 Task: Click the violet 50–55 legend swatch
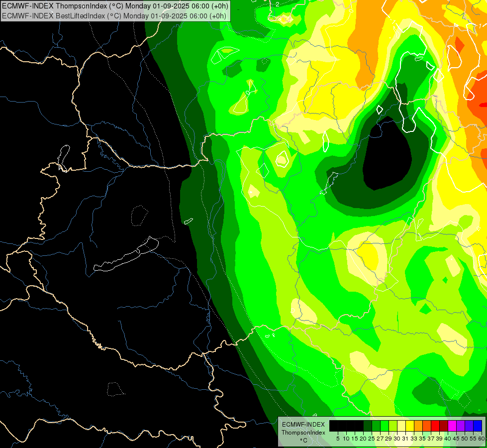pyautogui.click(x=469, y=426)
